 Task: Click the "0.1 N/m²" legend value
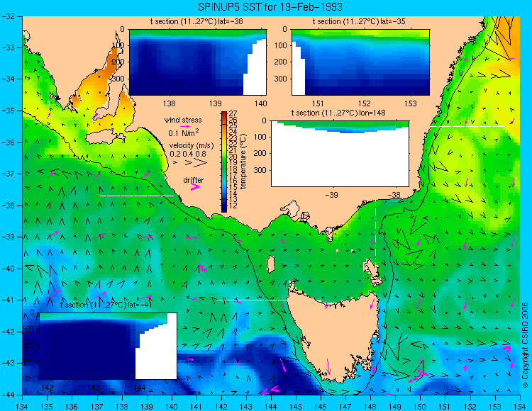(184, 133)
